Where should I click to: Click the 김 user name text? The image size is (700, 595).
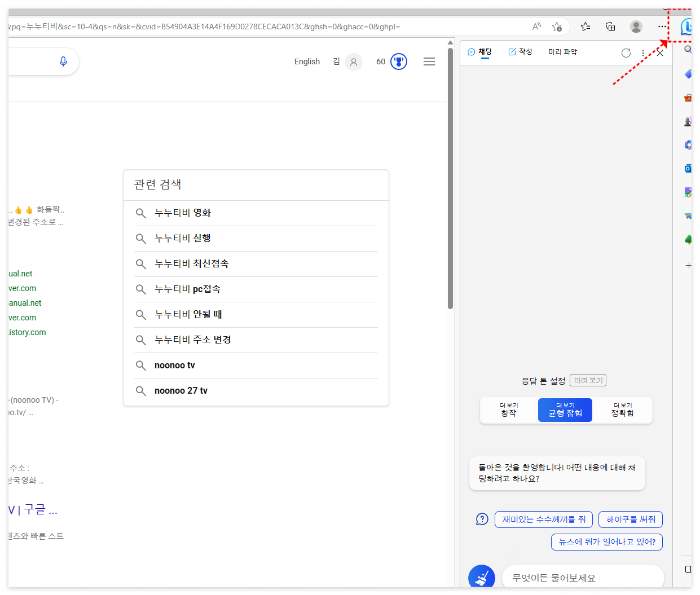[336, 62]
